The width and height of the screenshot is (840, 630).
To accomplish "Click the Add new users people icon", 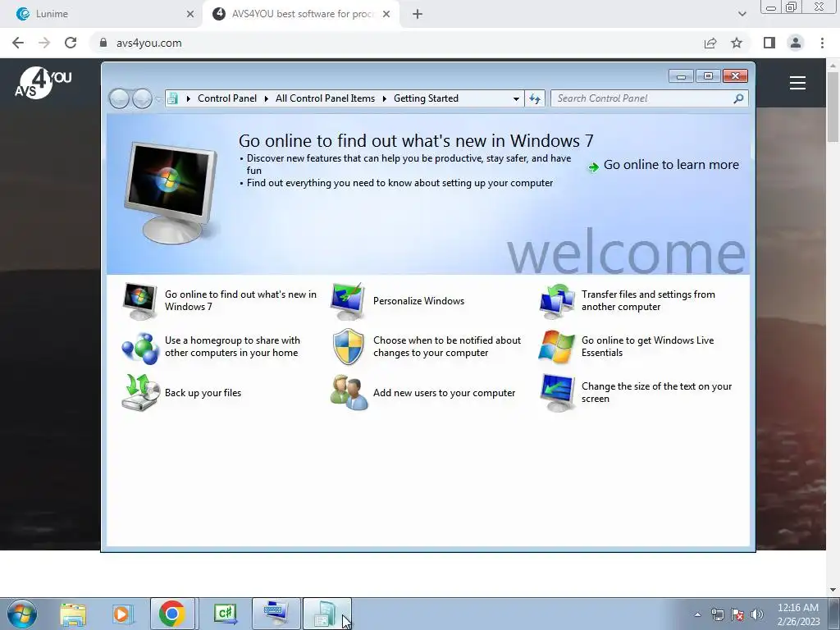I will tap(349, 393).
